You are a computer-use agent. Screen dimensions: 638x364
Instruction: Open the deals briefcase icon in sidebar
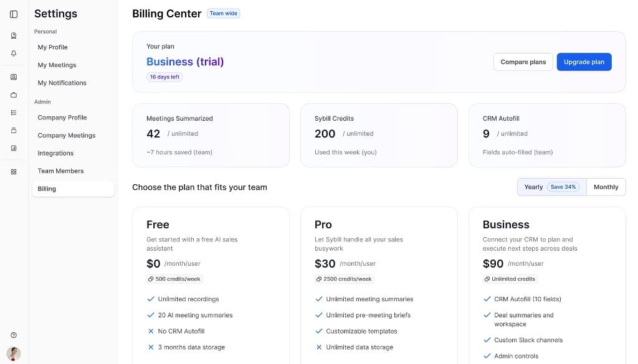pyautogui.click(x=14, y=95)
